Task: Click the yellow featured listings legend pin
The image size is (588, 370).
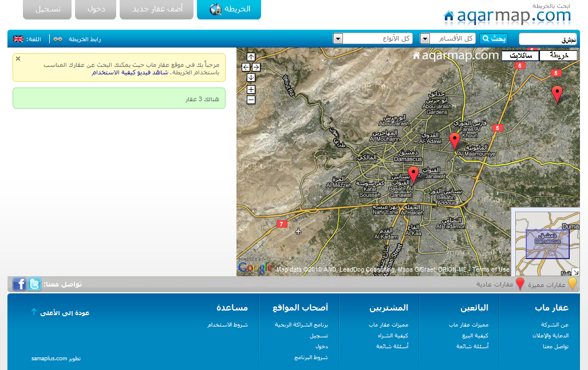Action: tap(572, 284)
